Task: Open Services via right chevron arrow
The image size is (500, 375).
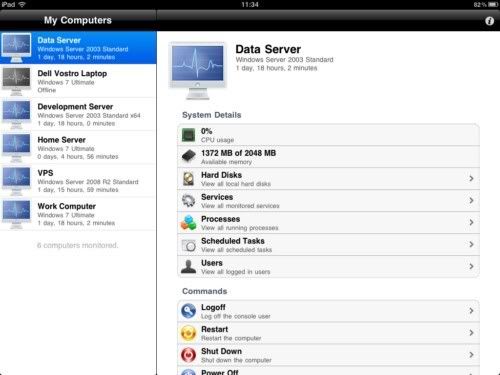Action: (471, 200)
